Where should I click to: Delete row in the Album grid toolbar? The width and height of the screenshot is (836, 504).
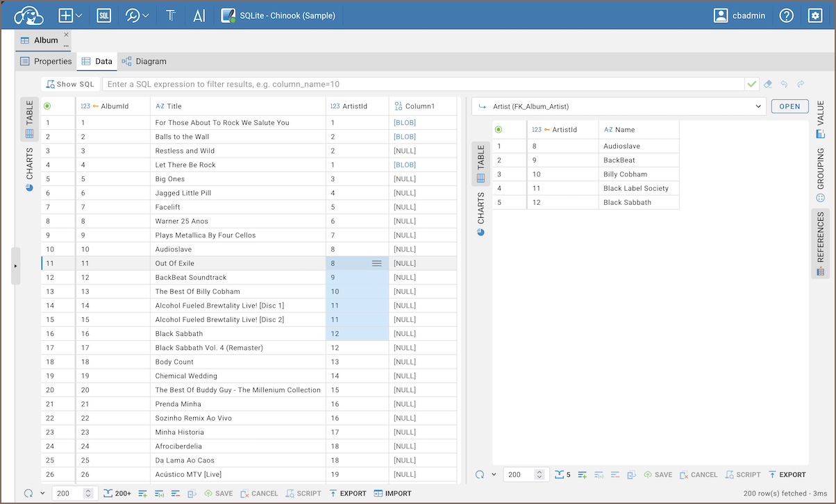[175, 494]
